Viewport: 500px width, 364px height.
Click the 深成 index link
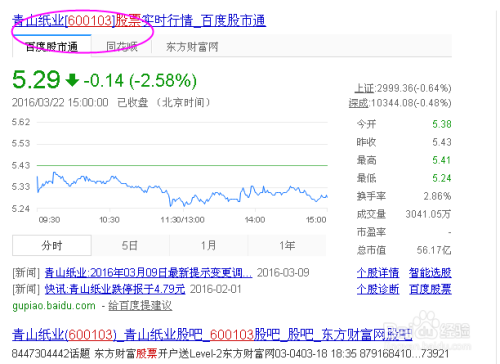(359, 103)
